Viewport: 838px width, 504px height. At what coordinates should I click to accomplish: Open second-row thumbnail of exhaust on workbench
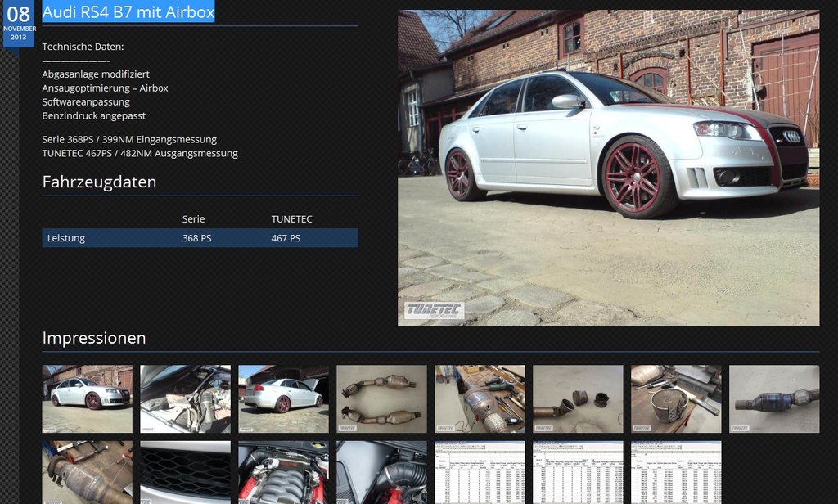87,472
